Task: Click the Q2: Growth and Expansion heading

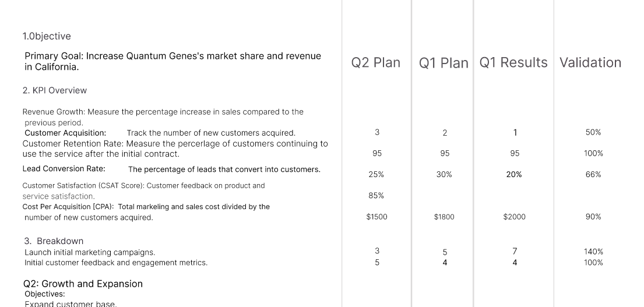Action: point(83,284)
